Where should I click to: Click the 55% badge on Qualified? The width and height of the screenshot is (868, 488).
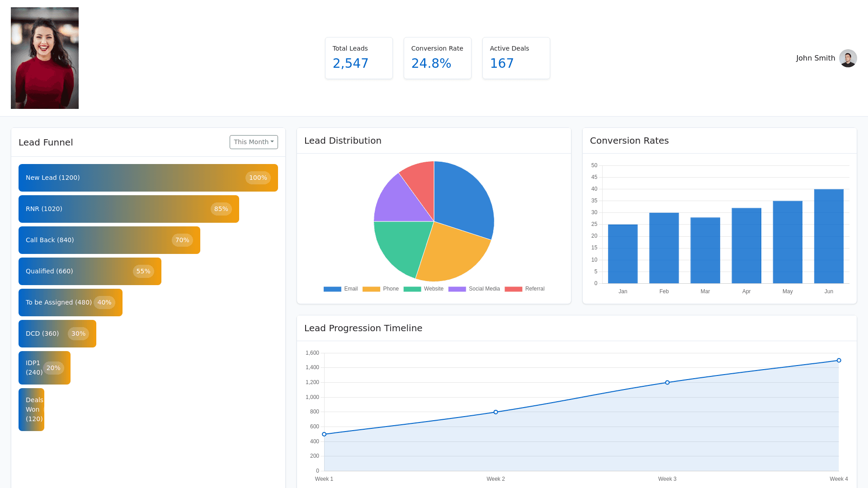(x=143, y=271)
